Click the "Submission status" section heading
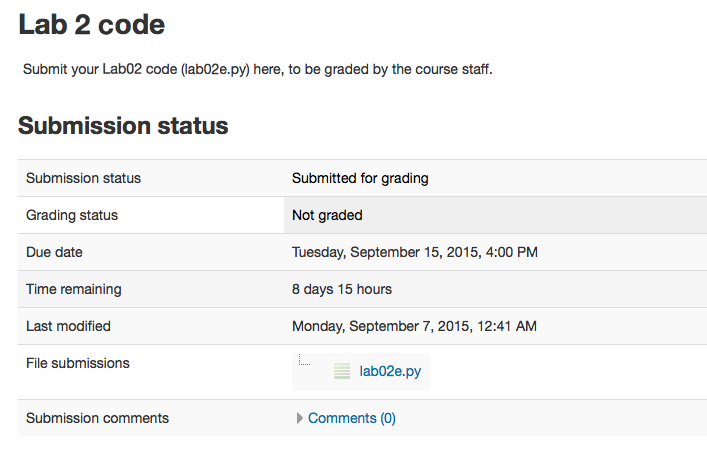 point(123,126)
